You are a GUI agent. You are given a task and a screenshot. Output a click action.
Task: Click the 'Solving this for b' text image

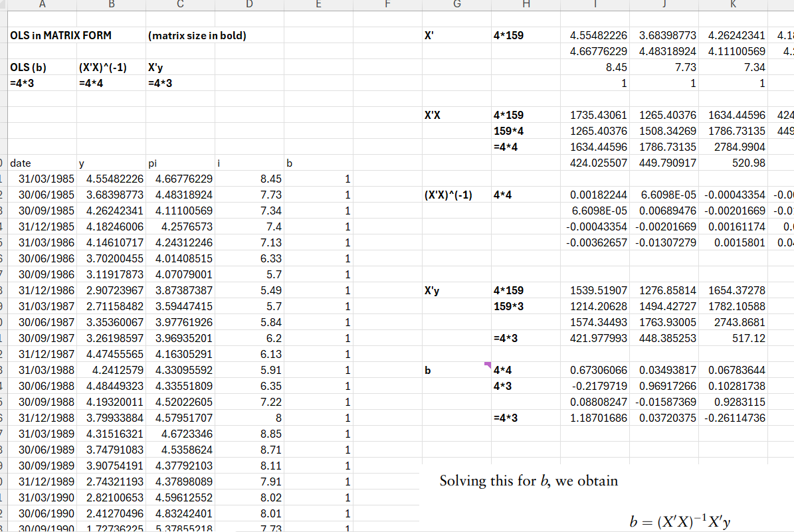(x=529, y=481)
